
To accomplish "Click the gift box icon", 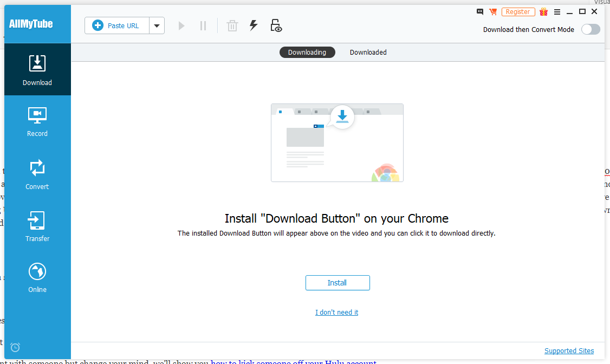I will 544,12.
